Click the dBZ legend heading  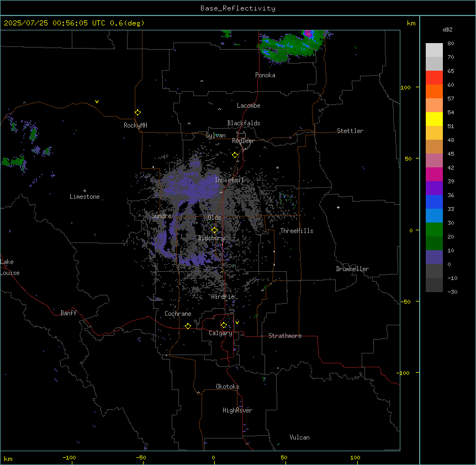tap(447, 29)
